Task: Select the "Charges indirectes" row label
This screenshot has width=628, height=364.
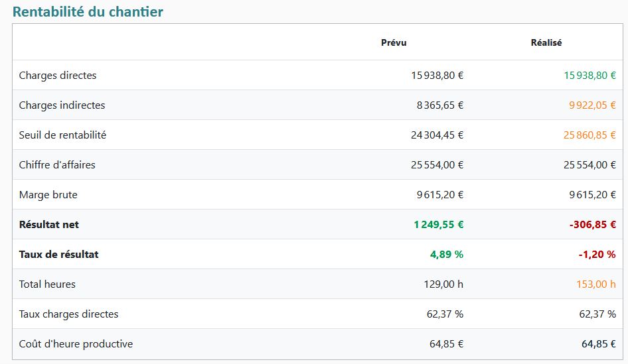Action: (62, 105)
